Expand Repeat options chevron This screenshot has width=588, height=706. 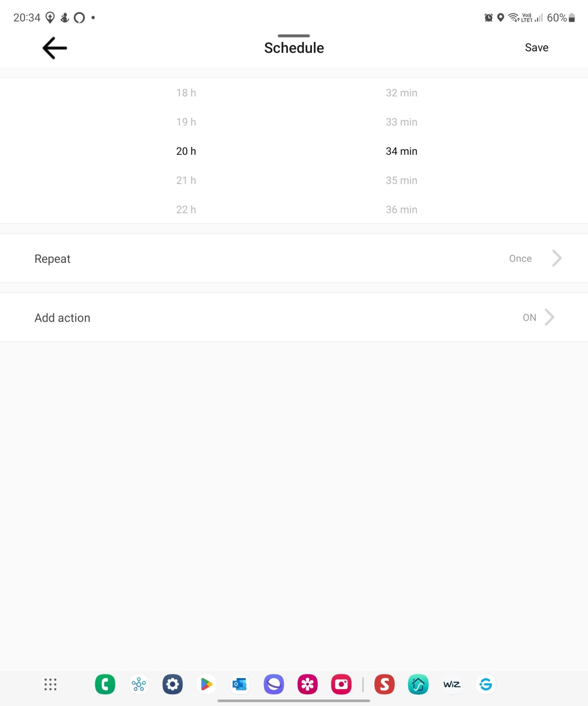click(x=557, y=258)
